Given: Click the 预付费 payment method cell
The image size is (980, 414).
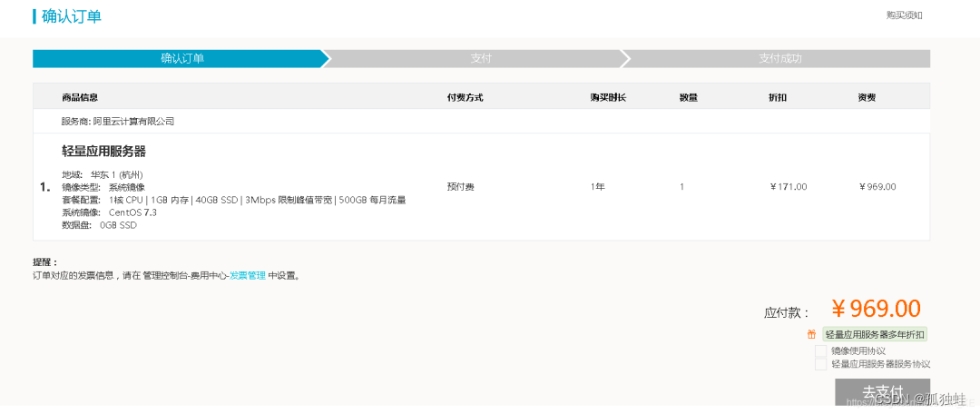Looking at the screenshot, I should [461, 187].
